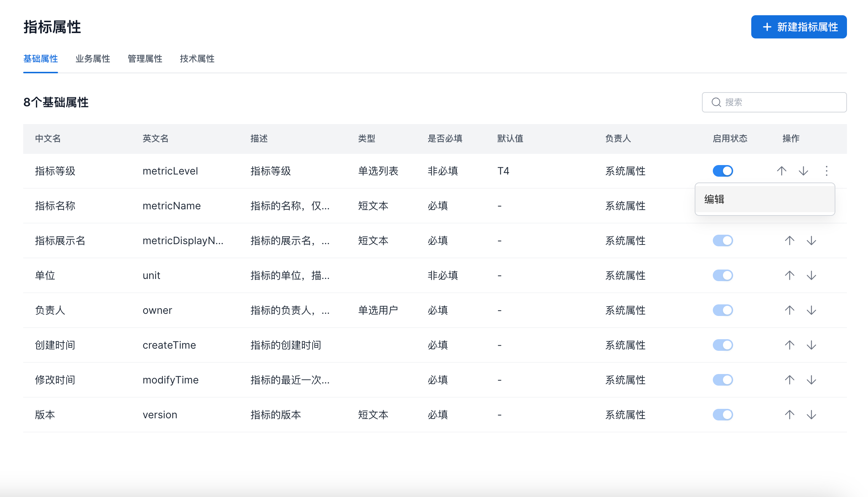868x497 pixels.
Task: Move 指标等级 row down with arrow
Action: coord(803,171)
